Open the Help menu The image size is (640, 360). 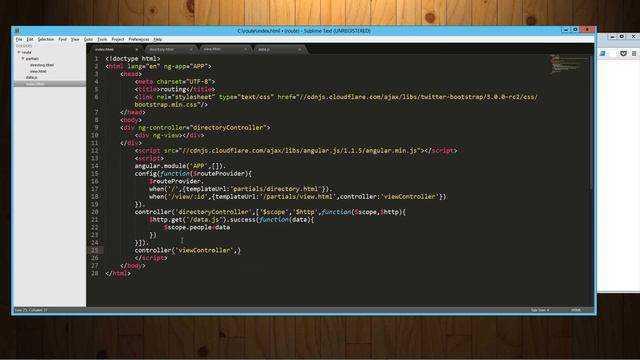158,40
